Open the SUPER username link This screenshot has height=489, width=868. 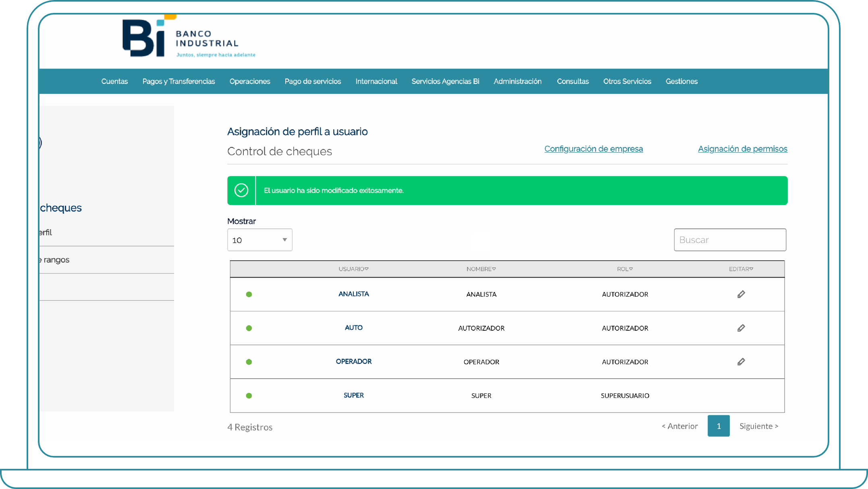(x=353, y=396)
